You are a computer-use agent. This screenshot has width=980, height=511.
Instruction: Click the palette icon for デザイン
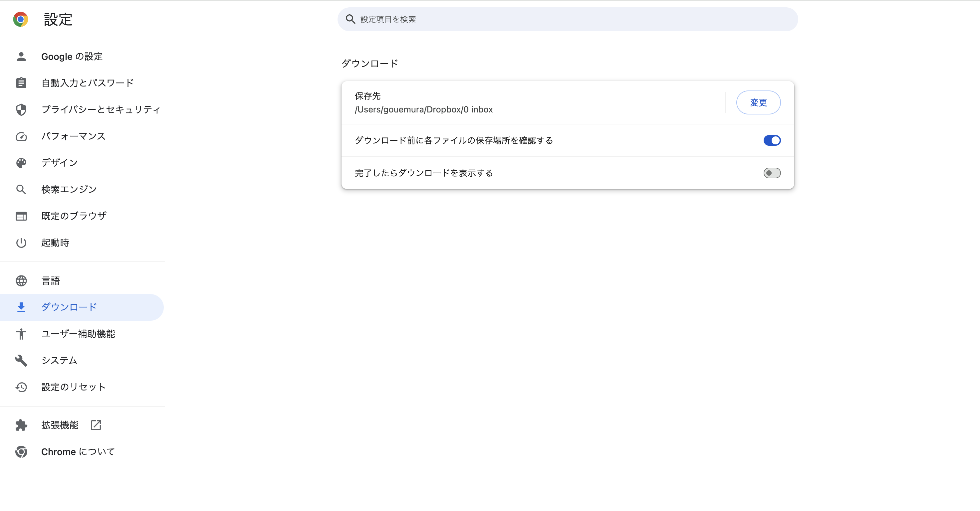21,163
